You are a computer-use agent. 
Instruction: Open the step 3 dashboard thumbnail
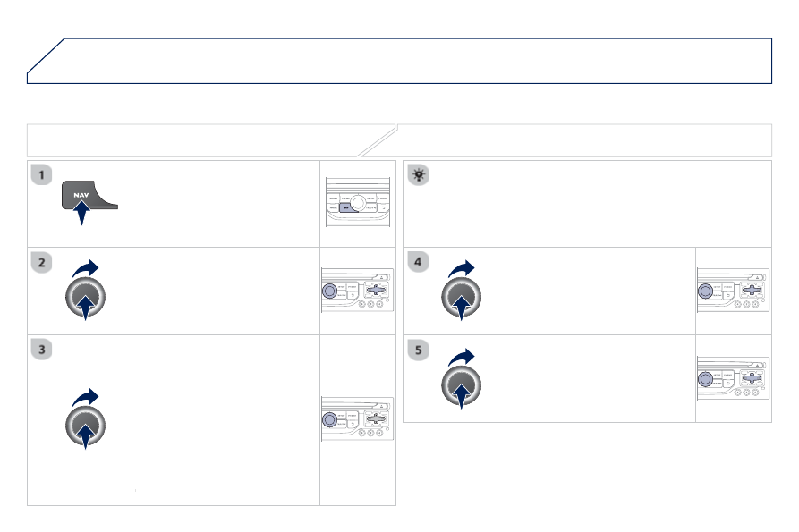pos(357,419)
